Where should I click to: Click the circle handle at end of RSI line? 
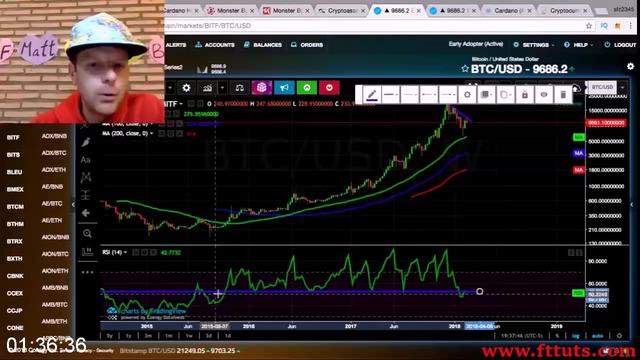tap(480, 291)
